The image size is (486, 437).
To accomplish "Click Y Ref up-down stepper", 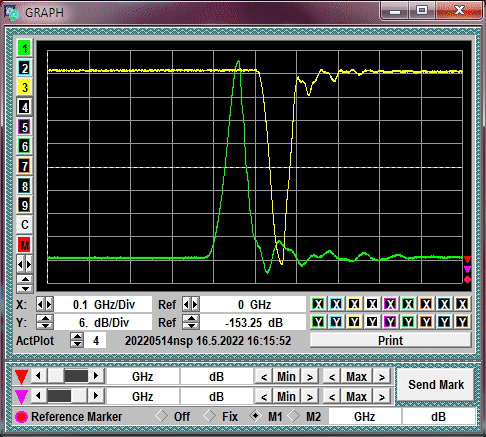I will 191,322.
